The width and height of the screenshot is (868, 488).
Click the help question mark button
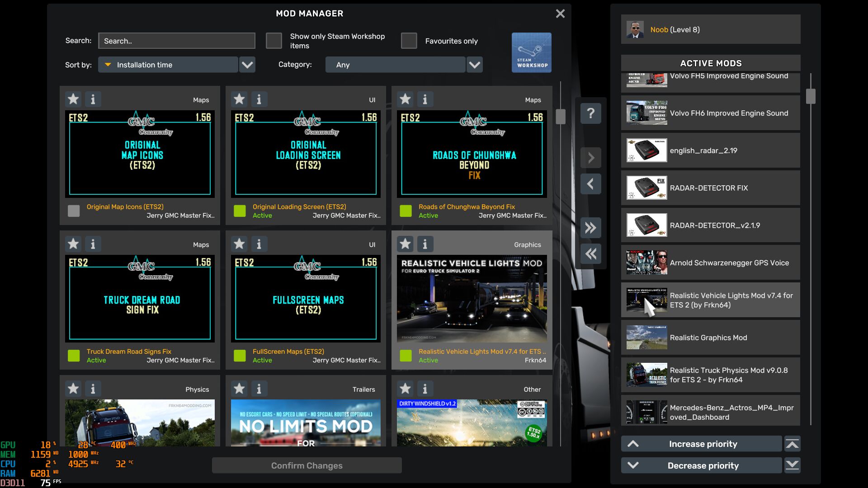click(590, 113)
